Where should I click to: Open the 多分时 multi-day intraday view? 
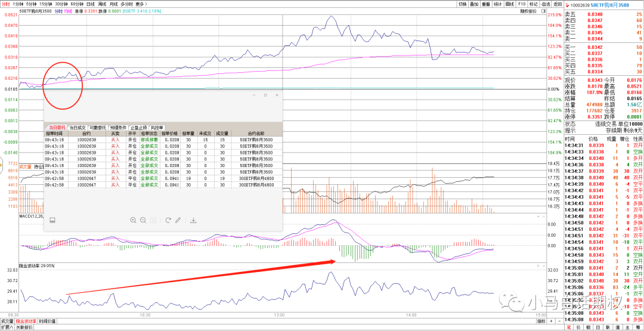[x=128, y=4]
